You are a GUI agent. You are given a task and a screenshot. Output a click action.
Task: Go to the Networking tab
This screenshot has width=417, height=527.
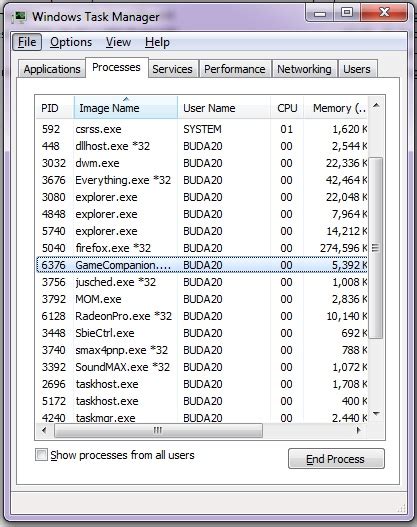(x=304, y=69)
